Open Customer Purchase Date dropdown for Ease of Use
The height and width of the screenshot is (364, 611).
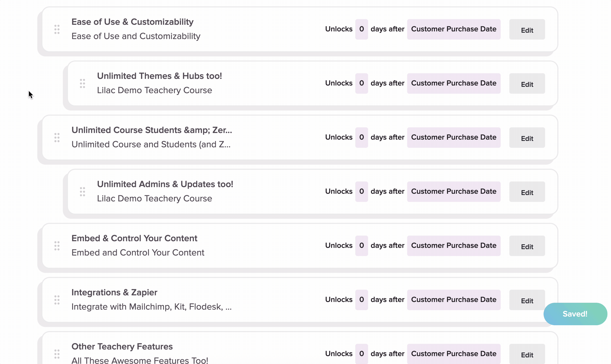(x=454, y=29)
